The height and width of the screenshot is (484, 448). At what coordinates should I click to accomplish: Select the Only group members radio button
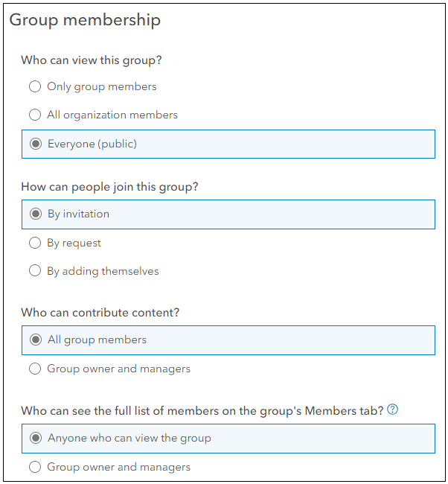35,86
